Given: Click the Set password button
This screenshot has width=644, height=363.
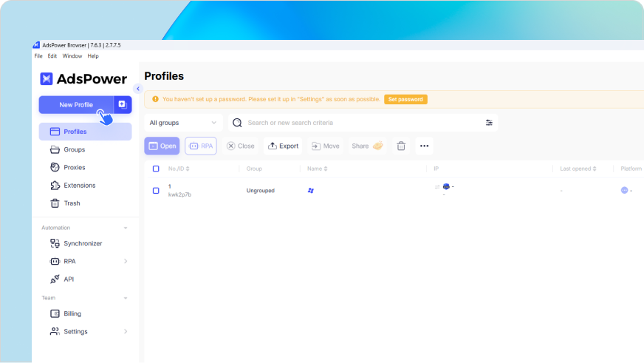Looking at the screenshot, I should pos(405,100).
